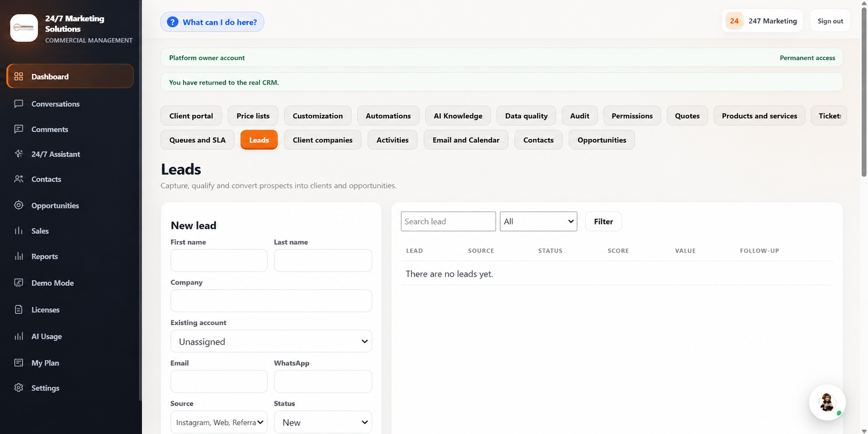Click the 247 Marketing account button
The height and width of the screenshot is (434, 868).
coord(762,21)
